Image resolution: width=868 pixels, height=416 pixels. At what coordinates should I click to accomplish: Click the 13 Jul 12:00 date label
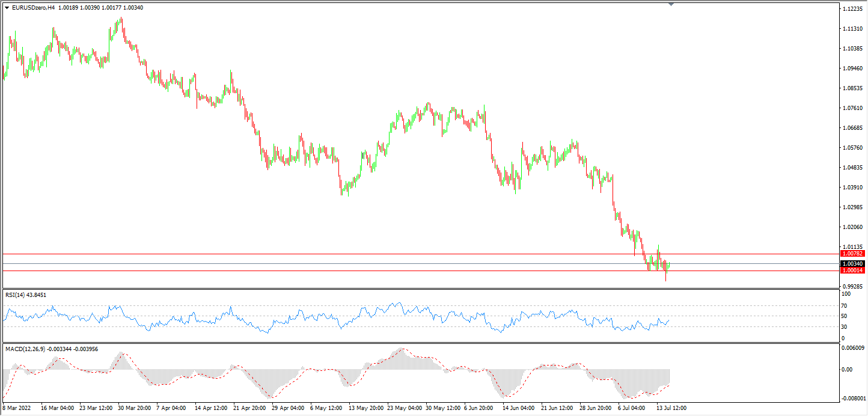(671, 408)
